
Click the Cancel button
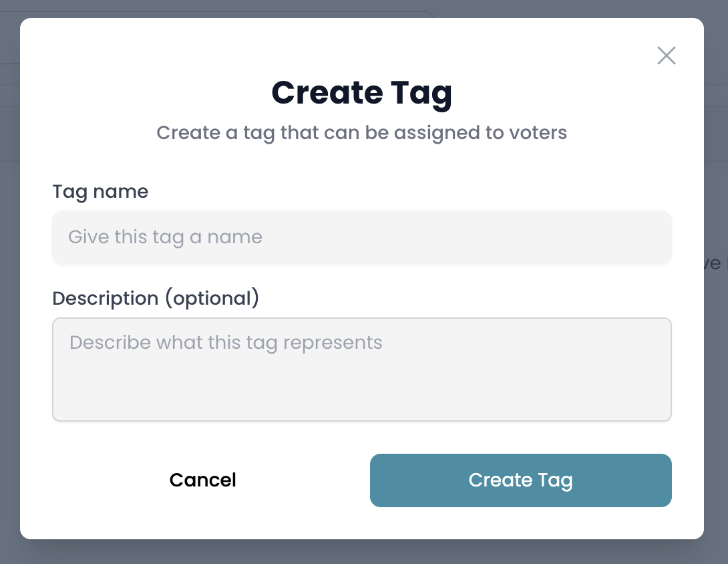pyautogui.click(x=203, y=480)
